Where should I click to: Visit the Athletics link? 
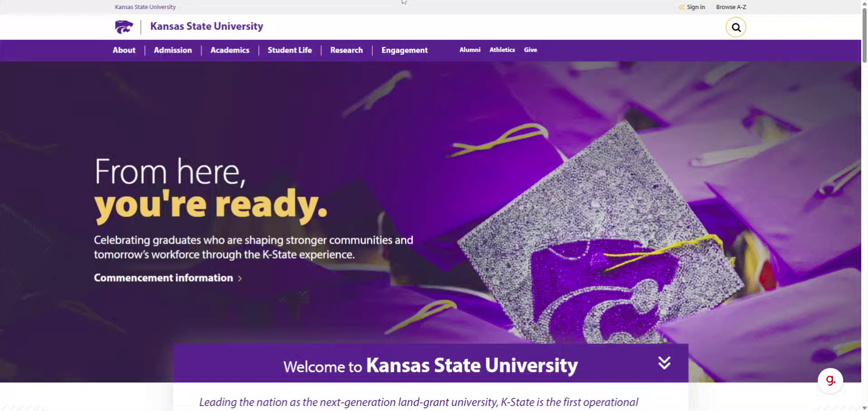point(502,50)
